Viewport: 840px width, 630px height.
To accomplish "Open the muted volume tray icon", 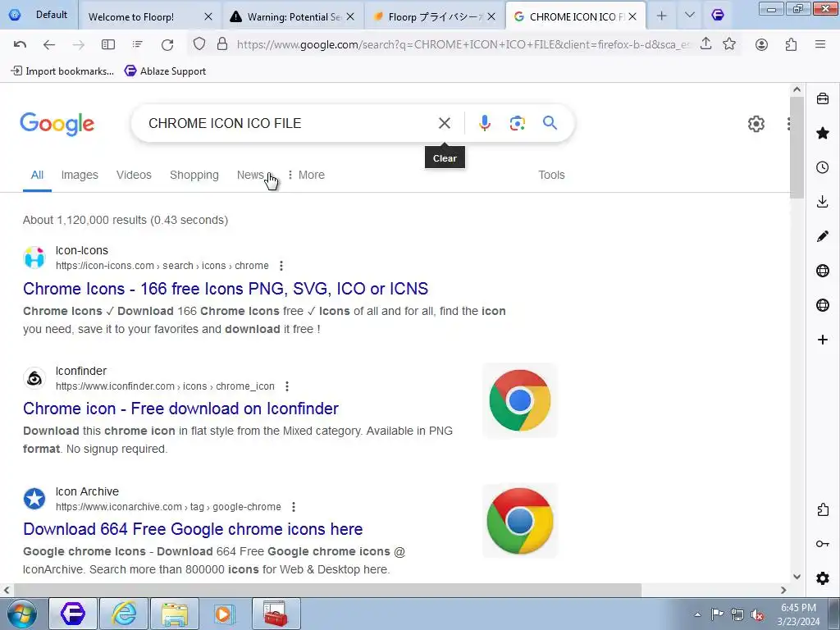I will pyautogui.click(x=757, y=614).
